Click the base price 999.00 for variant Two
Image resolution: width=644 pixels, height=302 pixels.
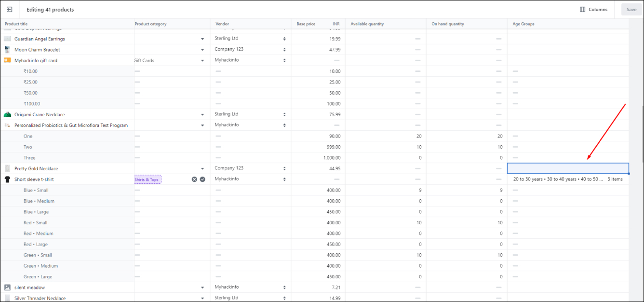click(x=318, y=147)
